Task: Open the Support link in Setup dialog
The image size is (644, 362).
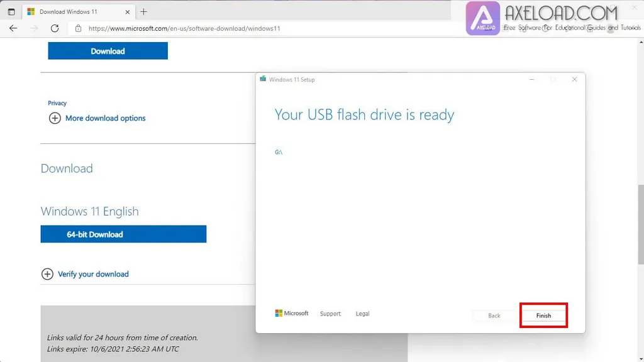Action: click(x=330, y=314)
